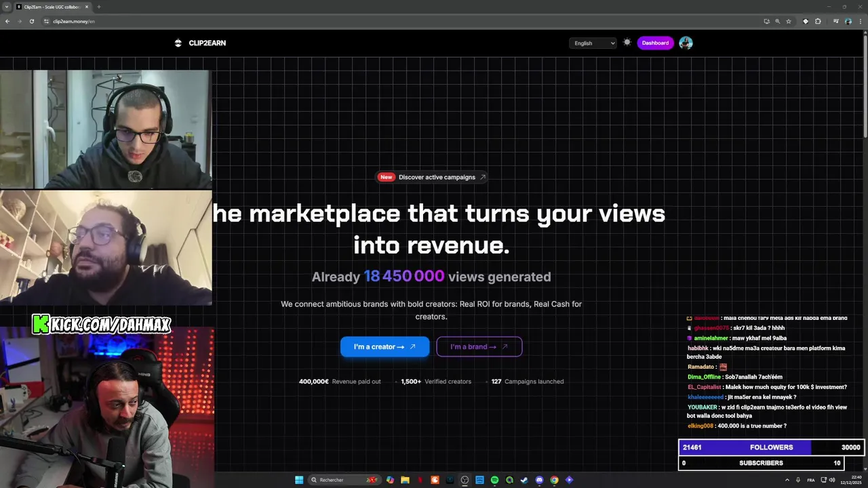The image size is (868, 488).
Task: Click the CLIP2EARN logo icon
Action: pos(178,43)
